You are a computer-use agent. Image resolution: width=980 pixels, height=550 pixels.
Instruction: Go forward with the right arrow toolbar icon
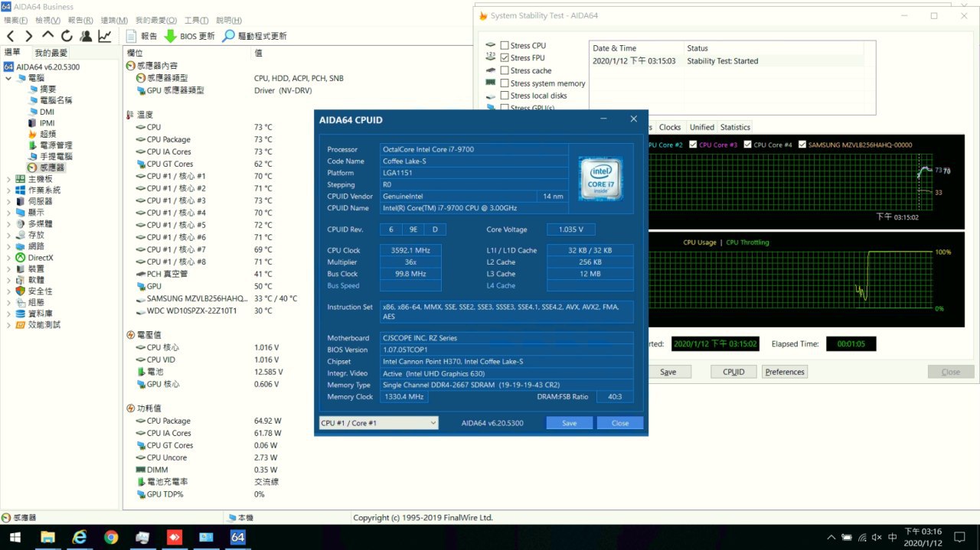29,36
